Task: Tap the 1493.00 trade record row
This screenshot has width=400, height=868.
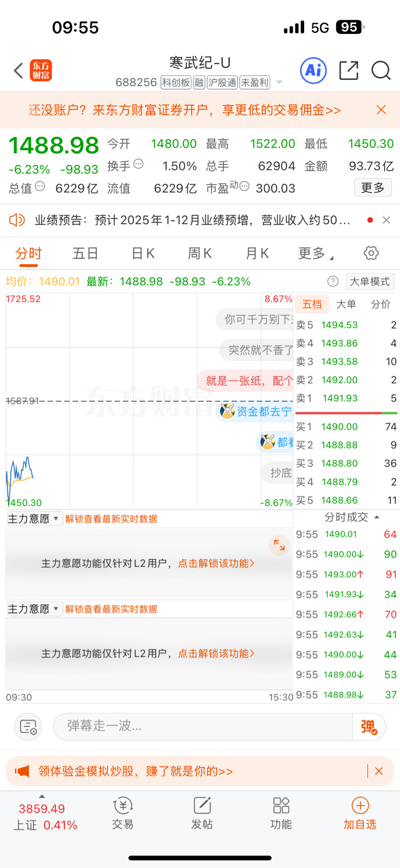Action: click(x=346, y=574)
